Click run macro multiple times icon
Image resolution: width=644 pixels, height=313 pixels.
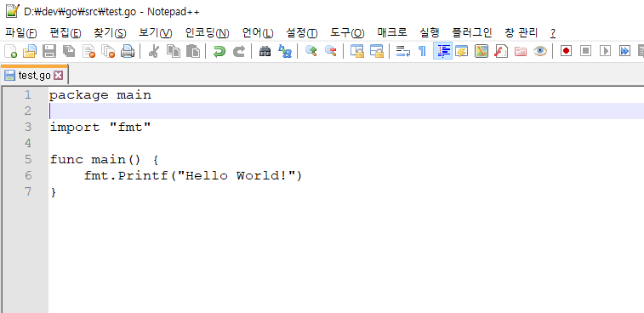tap(624, 51)
